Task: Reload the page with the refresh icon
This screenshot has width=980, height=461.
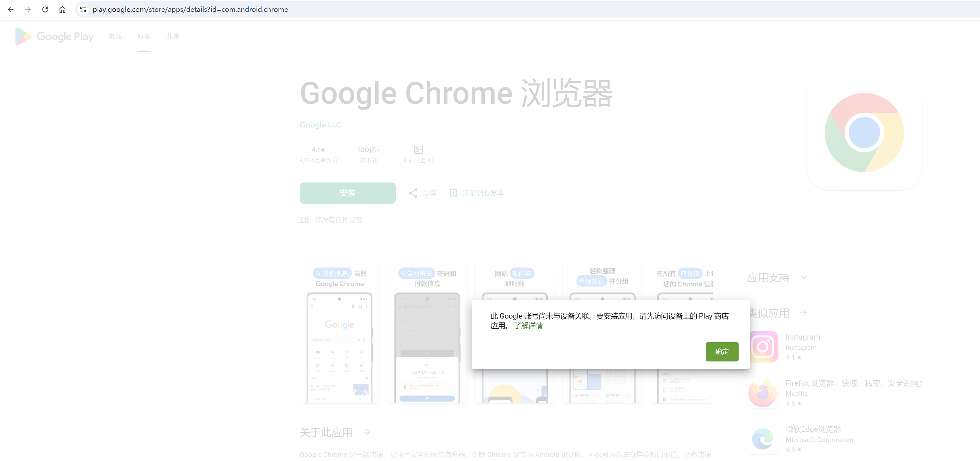Action: coord(45,10)
